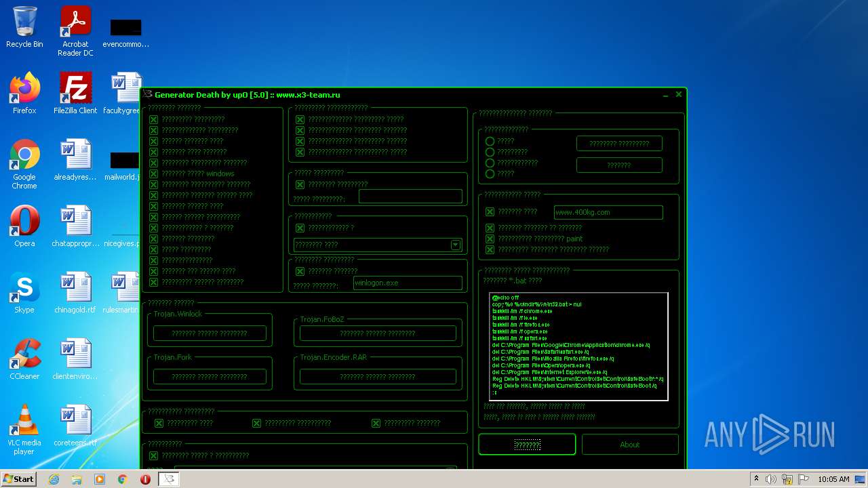Open Windows Explorer folder from taskbar
This screenshot has height=488, width=868.
point(77,479)
